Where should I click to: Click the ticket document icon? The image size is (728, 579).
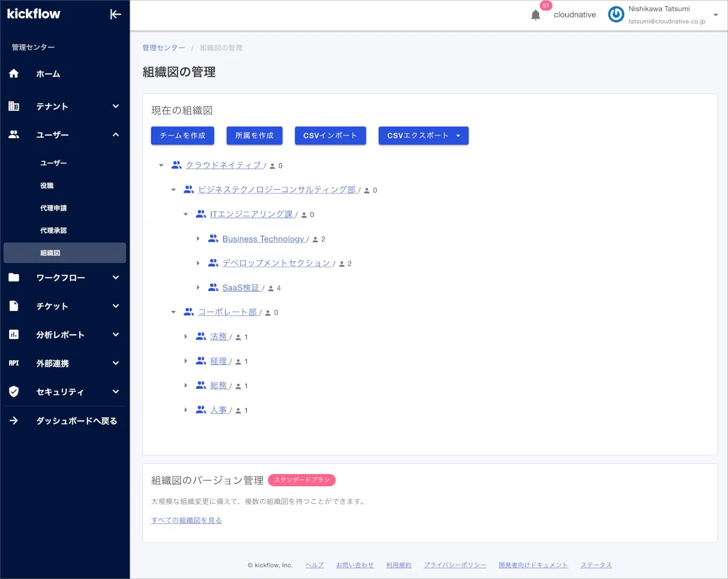pos(14,306)
